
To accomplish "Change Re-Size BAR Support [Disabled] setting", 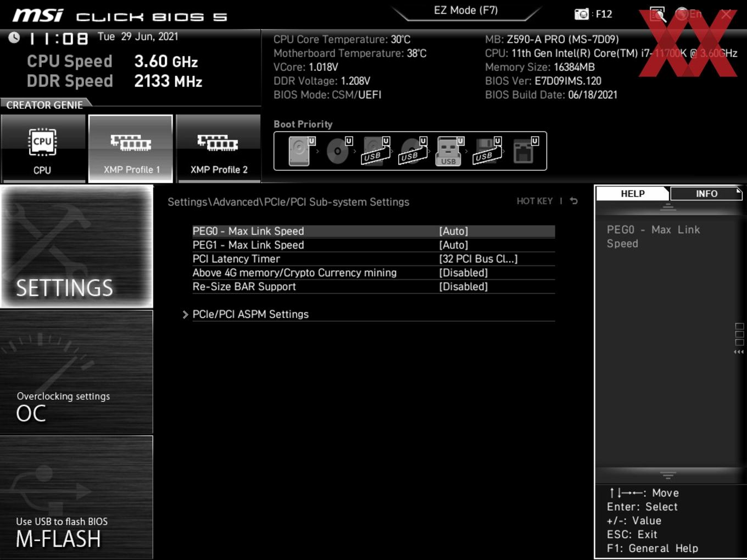I will tap(374, 287).
